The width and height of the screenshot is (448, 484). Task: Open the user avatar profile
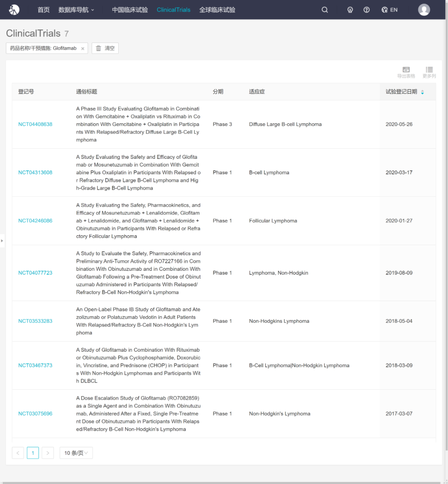[424, 10]
